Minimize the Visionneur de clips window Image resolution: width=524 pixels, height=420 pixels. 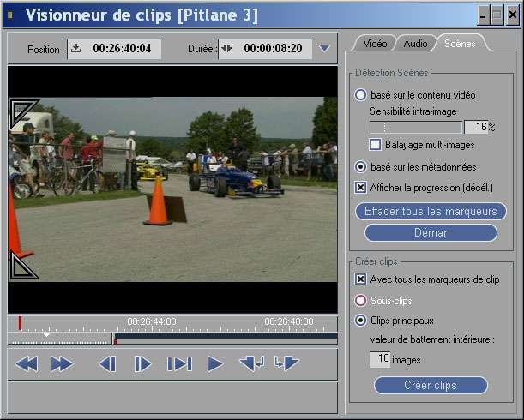pyautogui.click(x=483, y=15)
